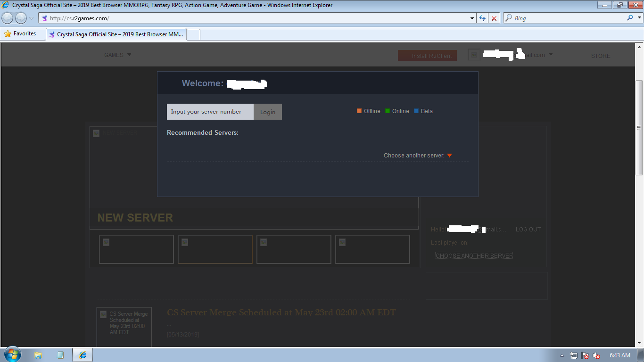Open the STORE link
644x362 pixels.
tap(601, 56)
